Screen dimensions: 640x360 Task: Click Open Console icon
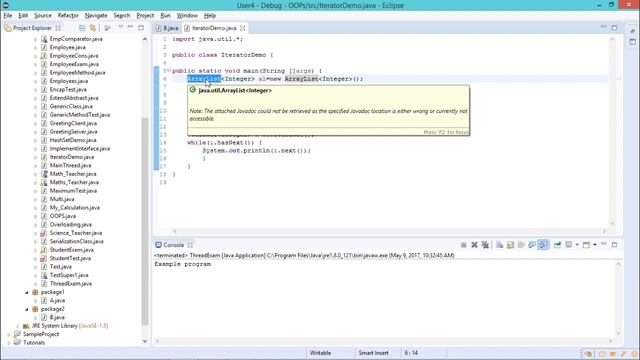point(586,245)
